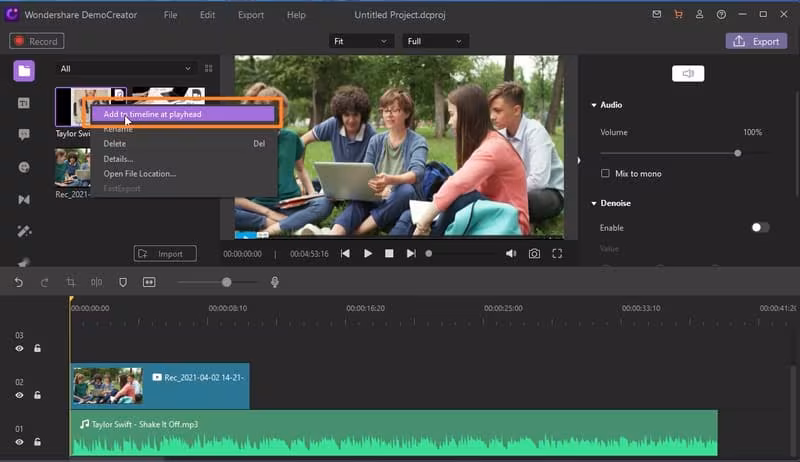Open the user account icon

click(699, 14)
